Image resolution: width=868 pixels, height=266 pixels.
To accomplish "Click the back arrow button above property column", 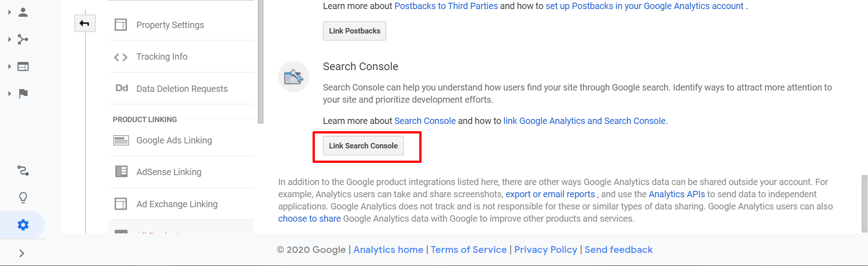I will [x=85, y=24].
